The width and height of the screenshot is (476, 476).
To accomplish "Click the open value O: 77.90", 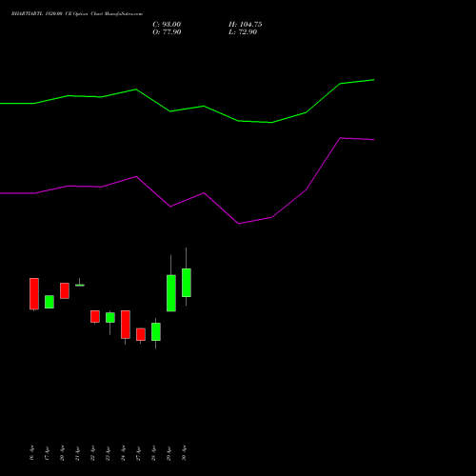I will coord(167,32).
